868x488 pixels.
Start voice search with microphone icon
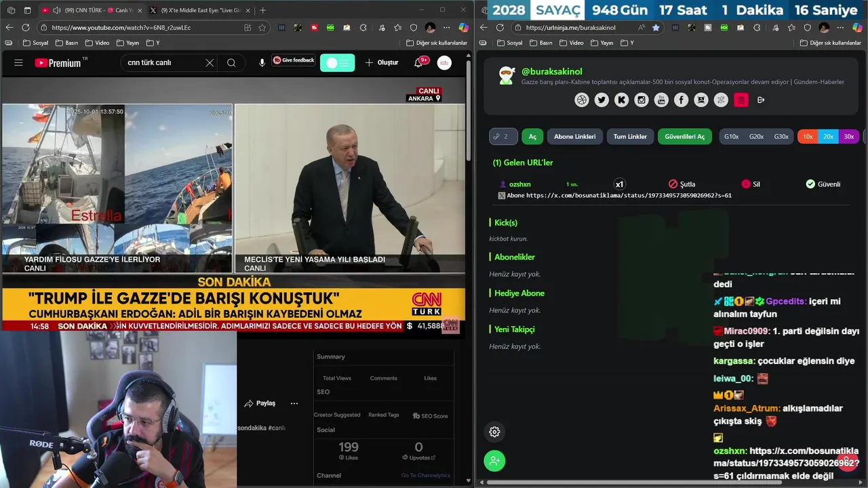[x=262, y=62]
